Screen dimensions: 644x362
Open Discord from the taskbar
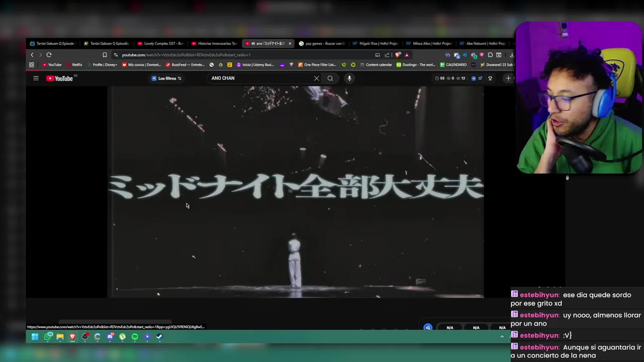[x=110, y=337]
